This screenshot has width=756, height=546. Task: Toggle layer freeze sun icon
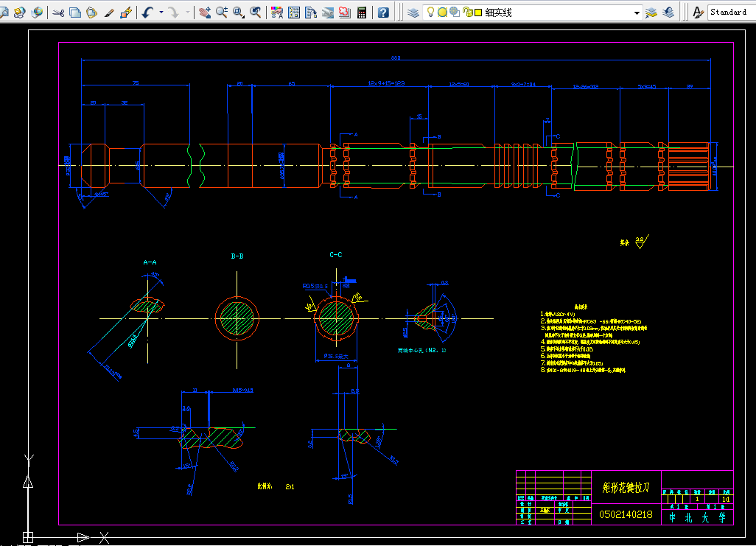442,13
